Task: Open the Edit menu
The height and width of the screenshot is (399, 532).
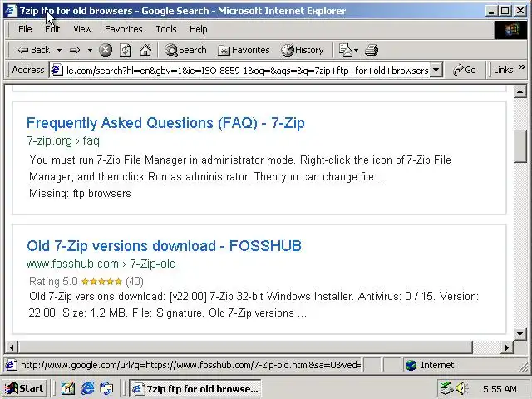Action: pyautogui.click(x=52, y=29)
